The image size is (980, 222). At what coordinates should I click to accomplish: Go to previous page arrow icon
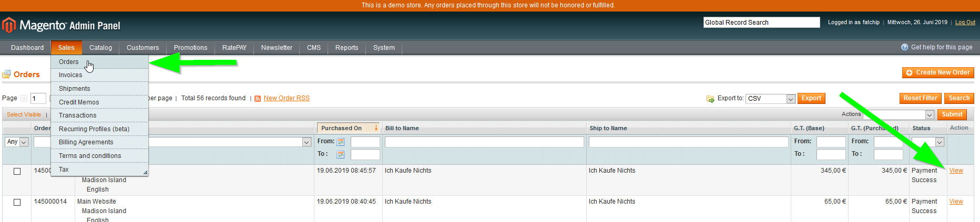tap(24, 99)
